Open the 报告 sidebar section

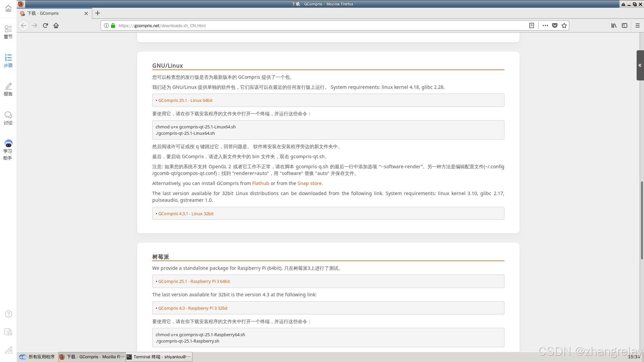(8, 89)
